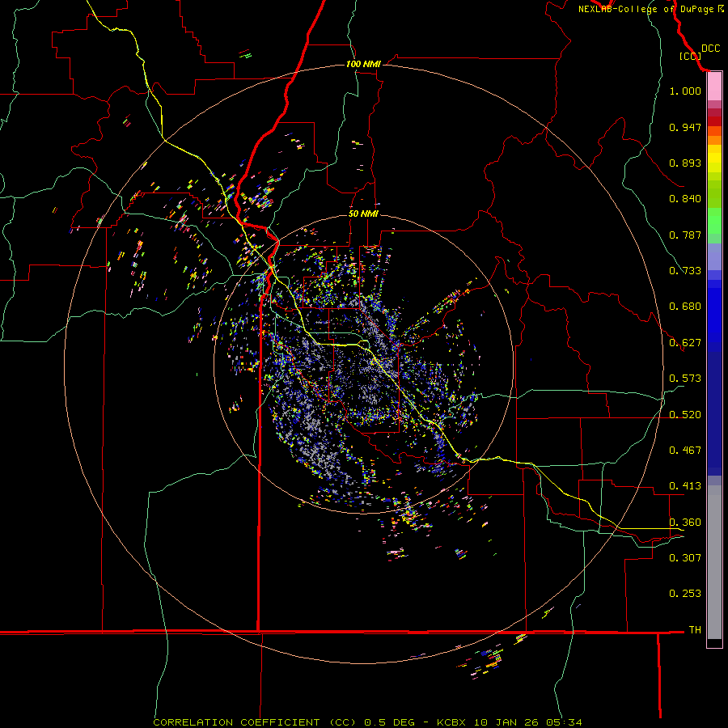
Task: Click the 0.787 legend value
Action: coord(685,235)
